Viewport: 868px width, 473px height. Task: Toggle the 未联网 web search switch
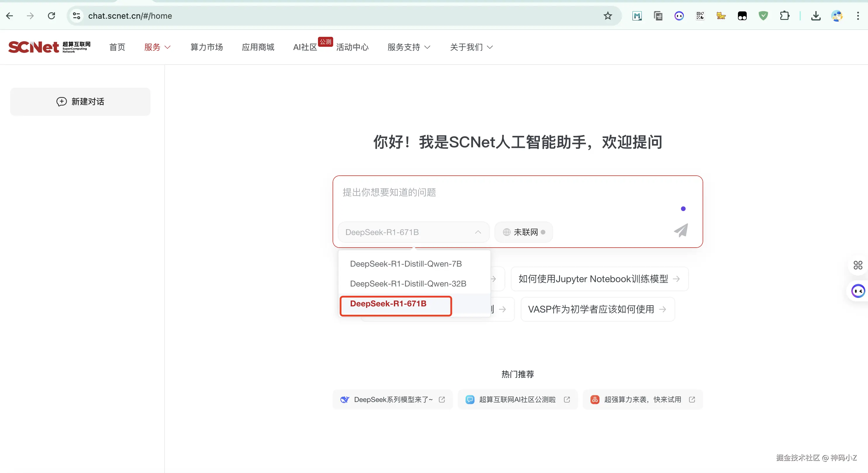click(x=524, y=232)
